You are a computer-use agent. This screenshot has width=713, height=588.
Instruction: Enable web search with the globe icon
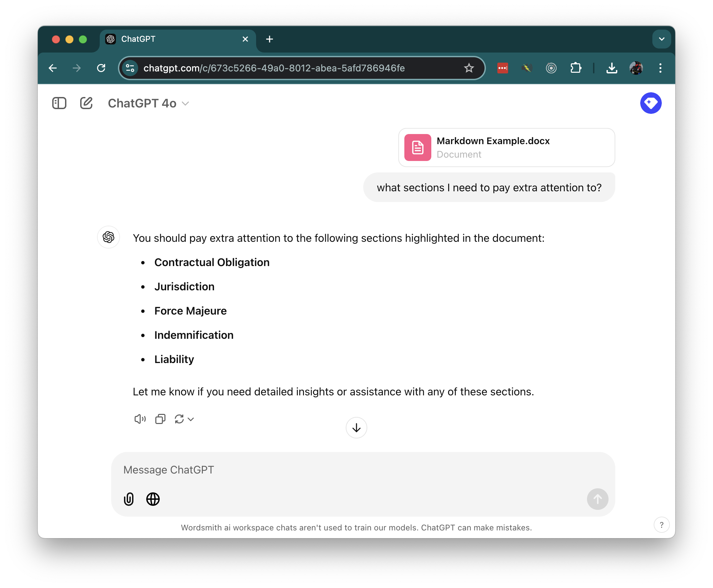click(x=153, y=499)
